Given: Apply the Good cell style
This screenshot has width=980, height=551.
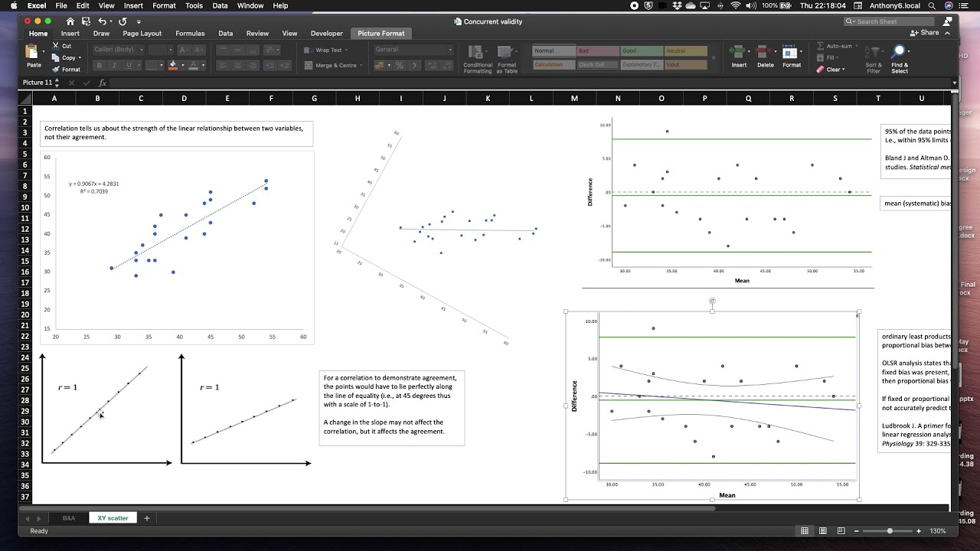Looking at the screenshot, I should pos(642,51).
